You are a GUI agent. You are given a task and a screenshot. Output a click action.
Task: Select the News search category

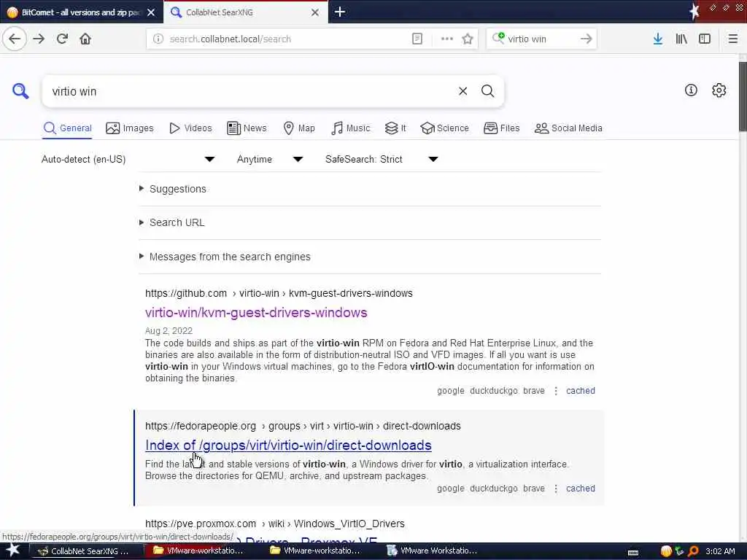(x=247, y=128)
